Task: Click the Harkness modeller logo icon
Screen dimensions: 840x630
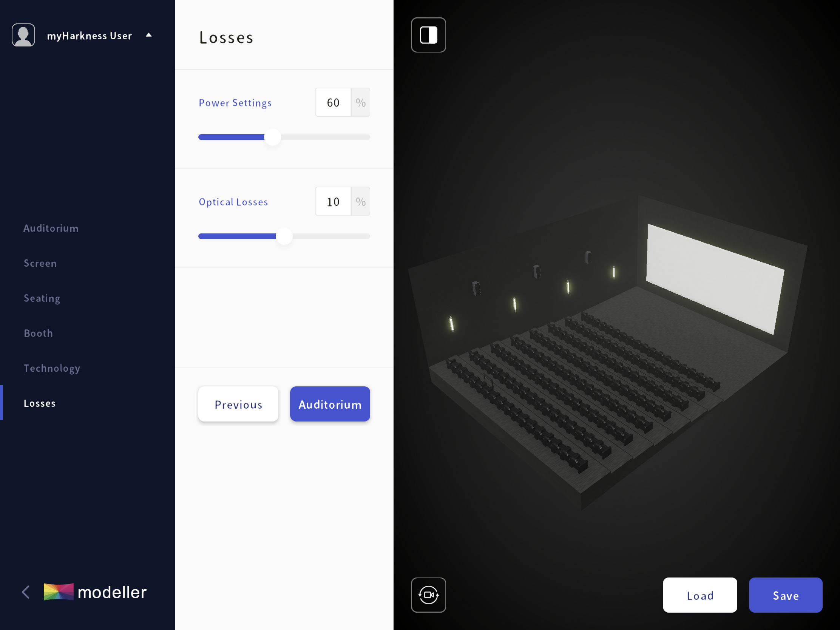Action: coord(59,593)
